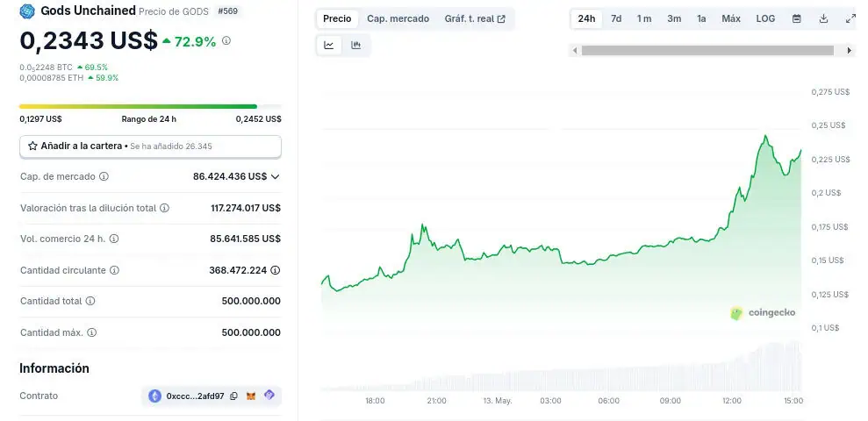
Task: Select the Máx time range
Action: click(731, 18)
